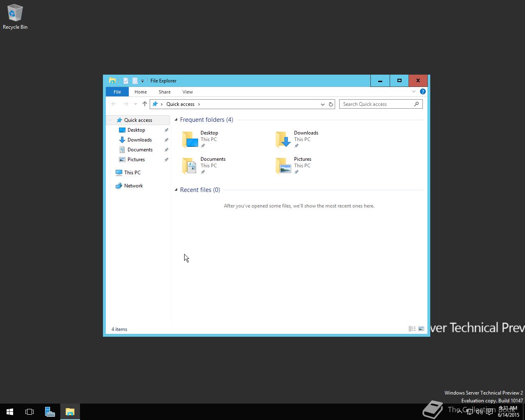This screenshot has height=420, width=525.
Task: Open Customize Quick Access Toolbar dropdown
Action: point(142,81)
